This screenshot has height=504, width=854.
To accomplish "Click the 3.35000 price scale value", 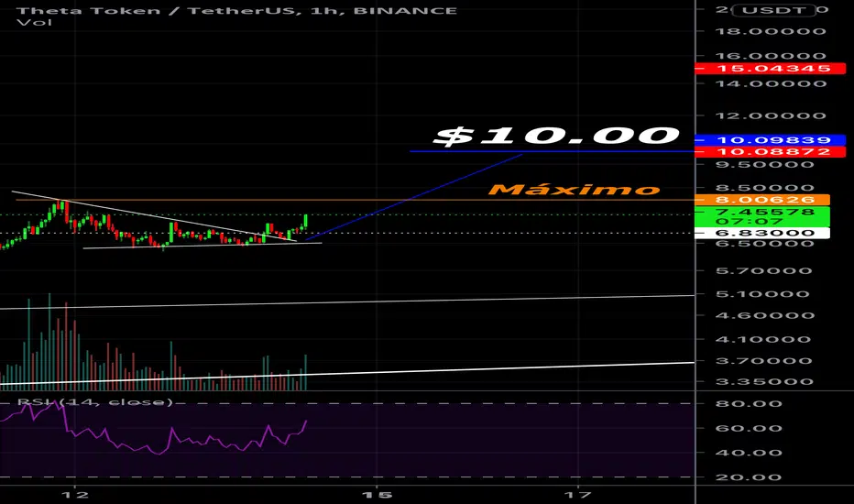I will 763,381.
